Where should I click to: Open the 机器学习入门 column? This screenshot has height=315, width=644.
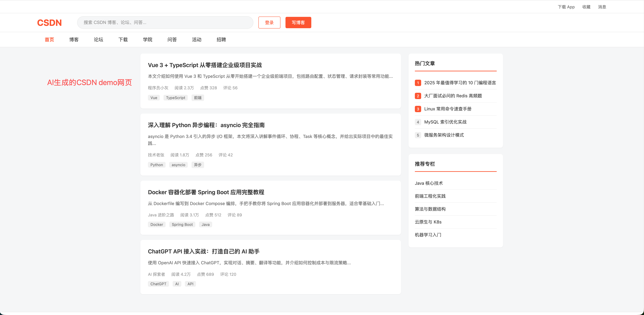click(428, 235)
